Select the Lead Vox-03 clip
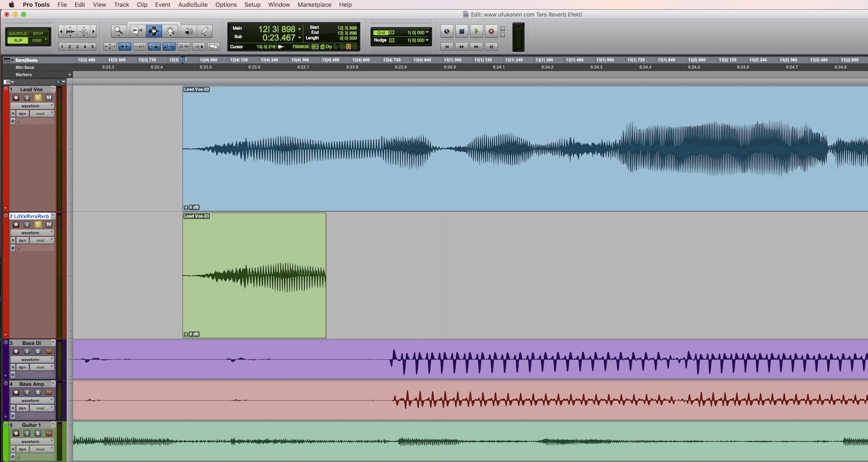Image resolution: width=868 pixels, height=462 pixels. (x=254, y=308)
